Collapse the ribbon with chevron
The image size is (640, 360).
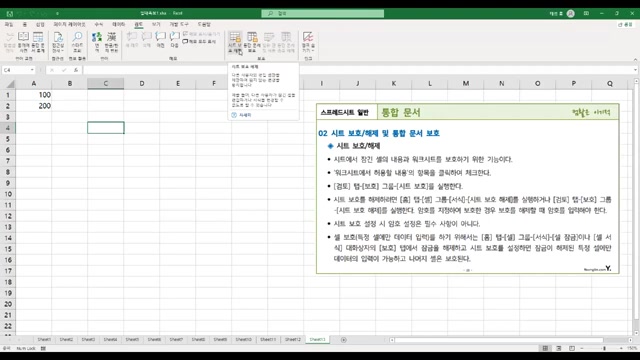635,60
